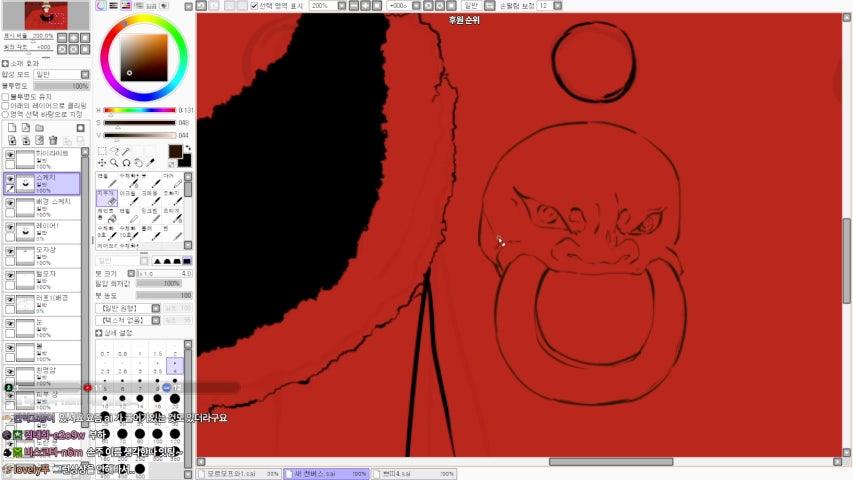Zoom in using navigator plus button
This screenshot has width=853, height=480.
tap(73, 38)
